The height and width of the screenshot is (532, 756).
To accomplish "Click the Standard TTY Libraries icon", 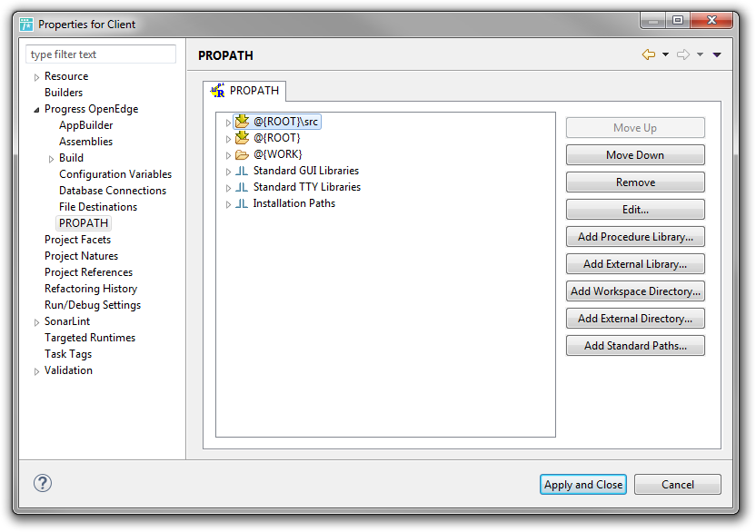I will 242,187.
